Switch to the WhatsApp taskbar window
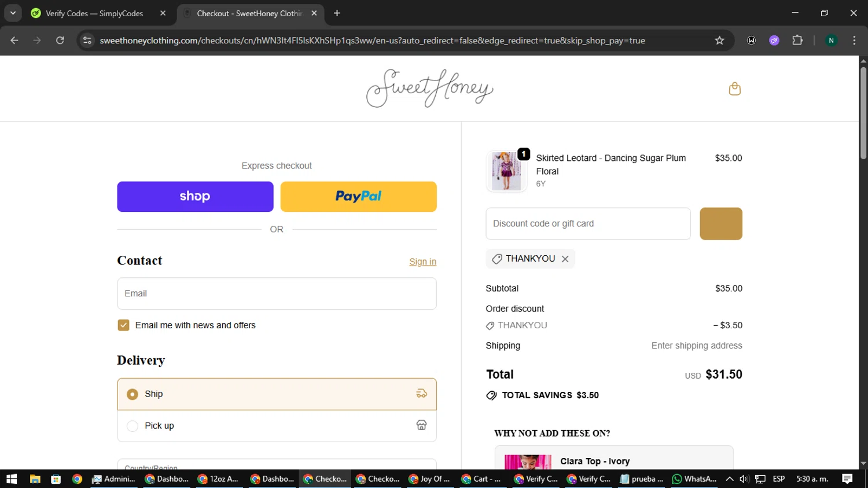Image resolution: width=868 pixels, height=488 pixels. [x=694, y=479]
